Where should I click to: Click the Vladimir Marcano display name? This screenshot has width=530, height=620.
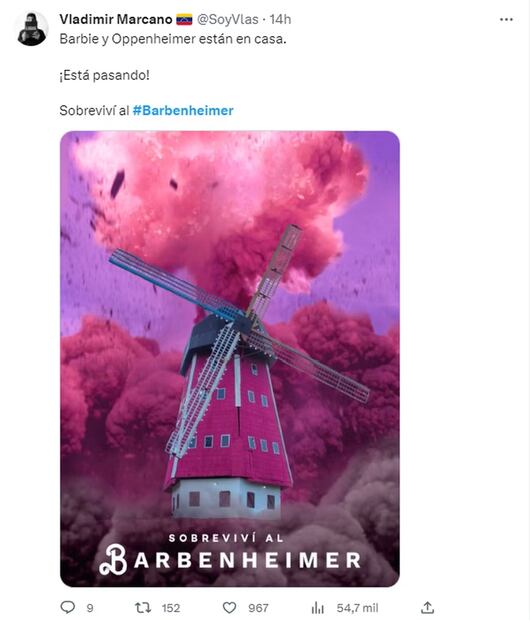(x=116, y=19)
